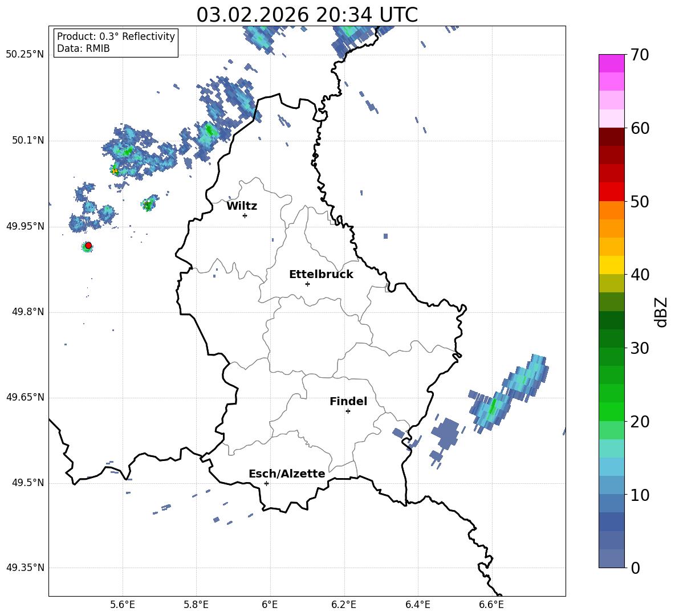Click the 6.2°E longitude label
675x616 pixels.
click(344, 605)
